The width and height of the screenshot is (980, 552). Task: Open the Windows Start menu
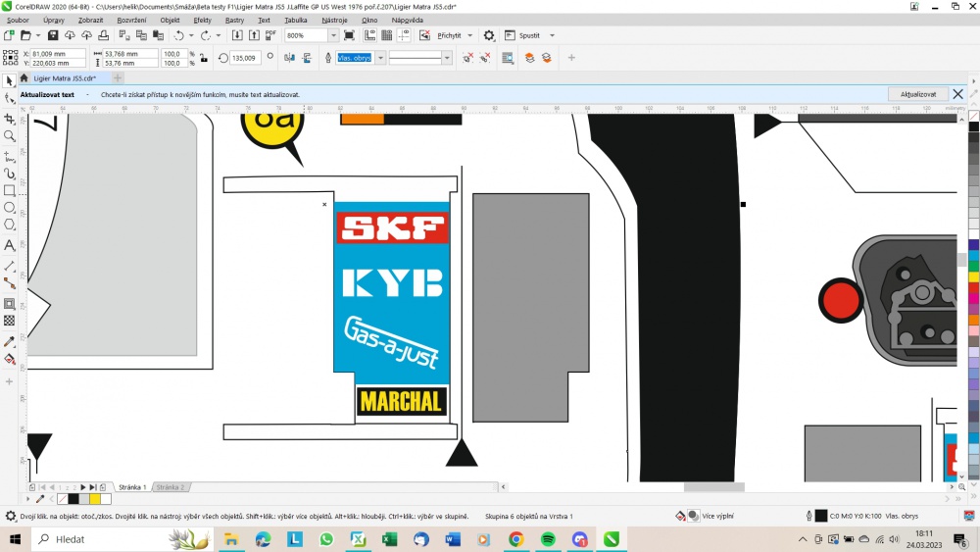[15, 539]
